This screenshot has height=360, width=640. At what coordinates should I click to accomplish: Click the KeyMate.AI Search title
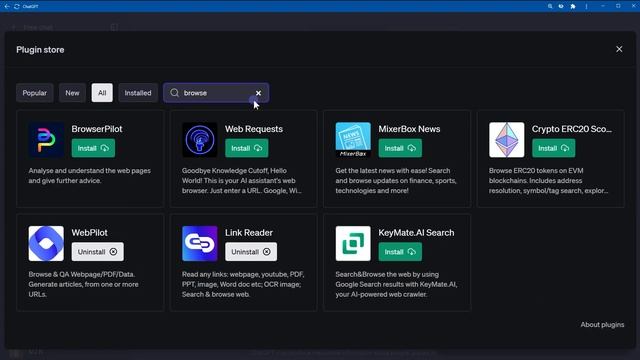(x=416, y=233)
